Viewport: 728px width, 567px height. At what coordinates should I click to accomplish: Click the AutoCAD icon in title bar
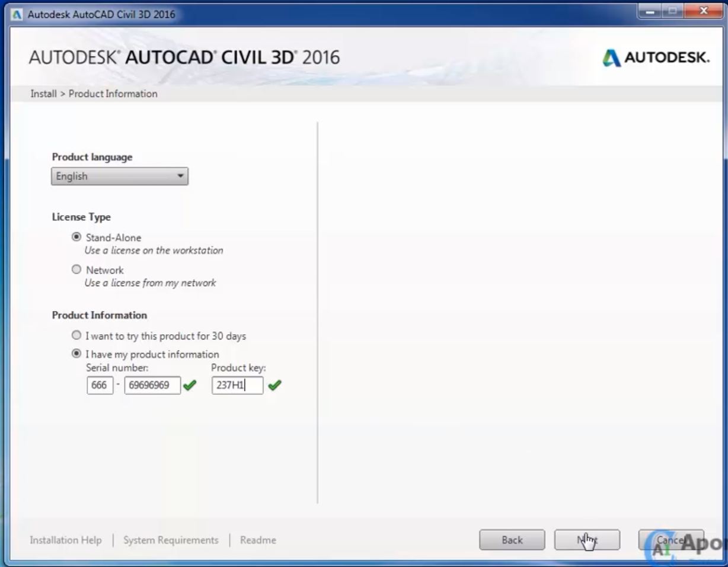[x=17, y=14]
